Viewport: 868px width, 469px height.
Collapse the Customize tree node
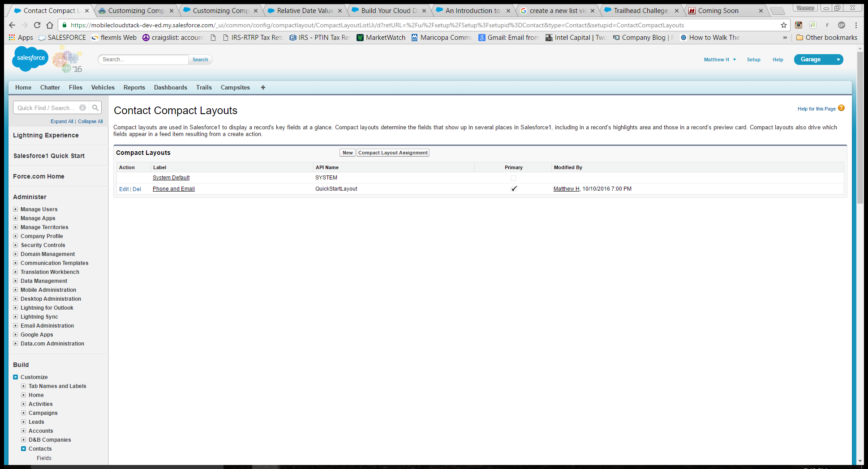coord(16,377)
